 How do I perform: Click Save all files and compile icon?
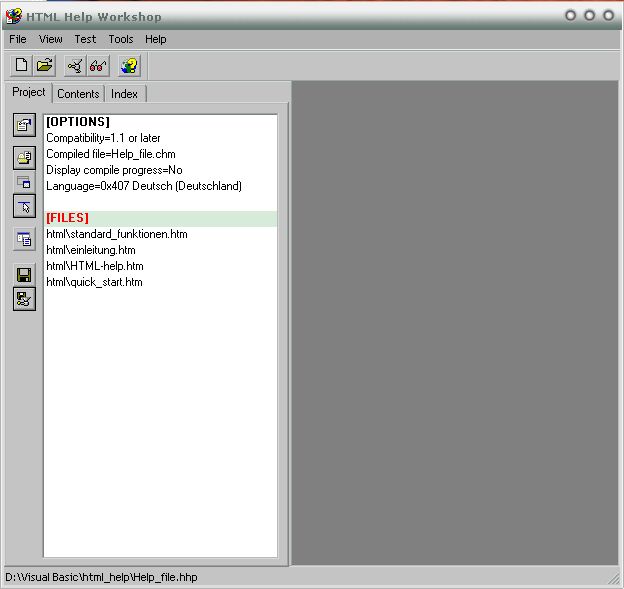click(x=24, y=298)
